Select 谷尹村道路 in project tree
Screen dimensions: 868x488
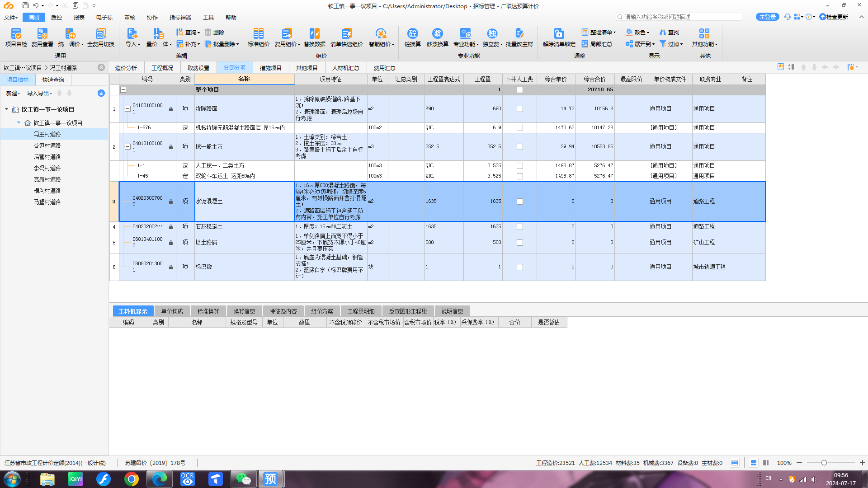coord(47,145)
